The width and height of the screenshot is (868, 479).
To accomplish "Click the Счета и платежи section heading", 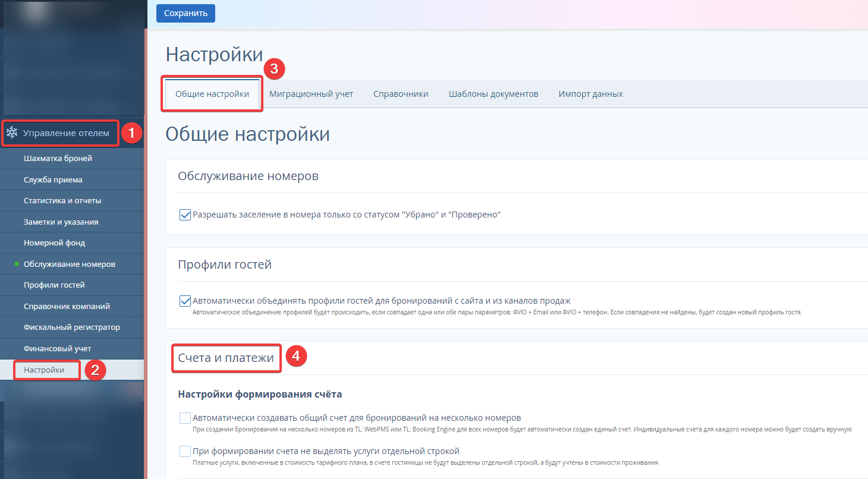I will coord(226,358).
